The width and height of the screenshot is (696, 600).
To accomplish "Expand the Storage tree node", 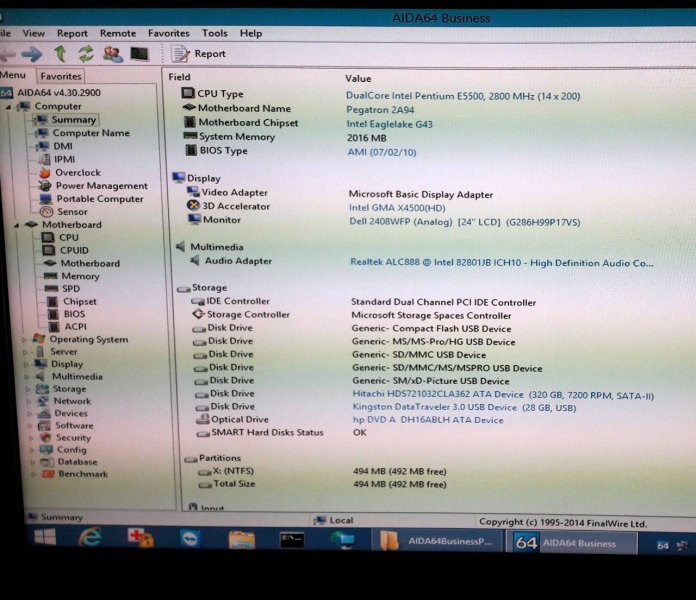I will click(27, 389).
